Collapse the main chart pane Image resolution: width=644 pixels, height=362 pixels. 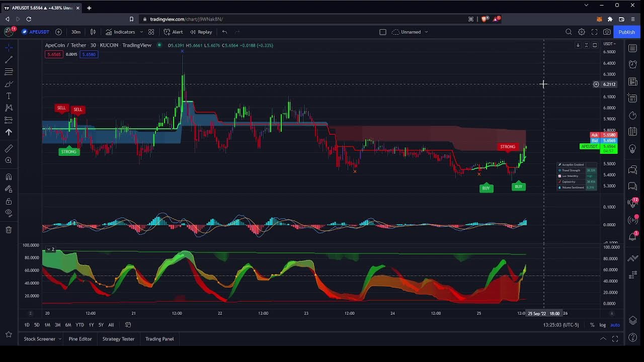586,45
